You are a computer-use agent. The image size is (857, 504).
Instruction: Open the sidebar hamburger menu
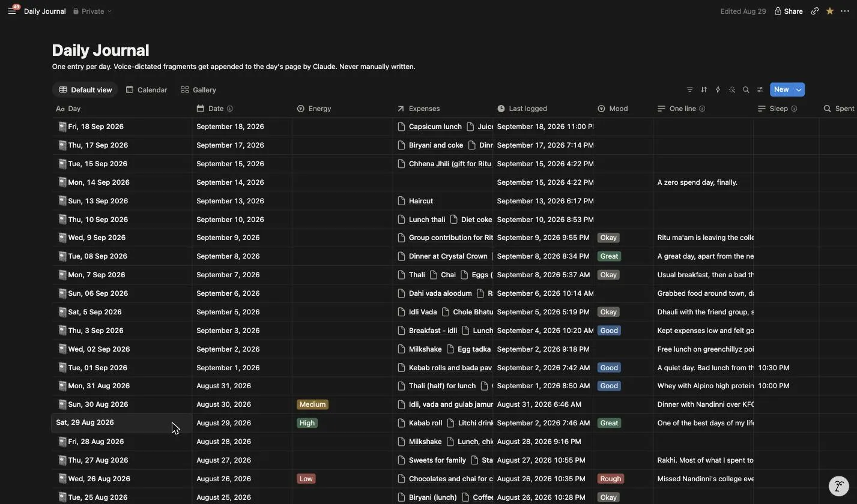(11, 11)
